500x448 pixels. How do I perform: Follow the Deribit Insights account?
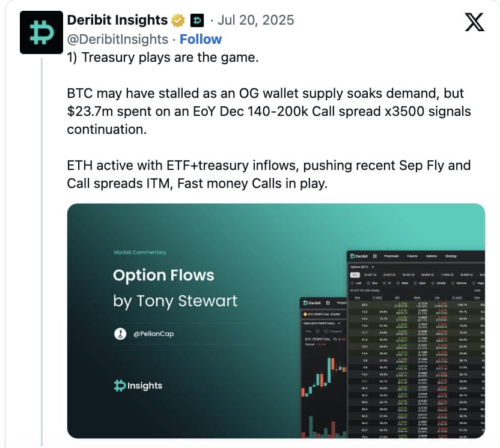[x=201, y=39]
